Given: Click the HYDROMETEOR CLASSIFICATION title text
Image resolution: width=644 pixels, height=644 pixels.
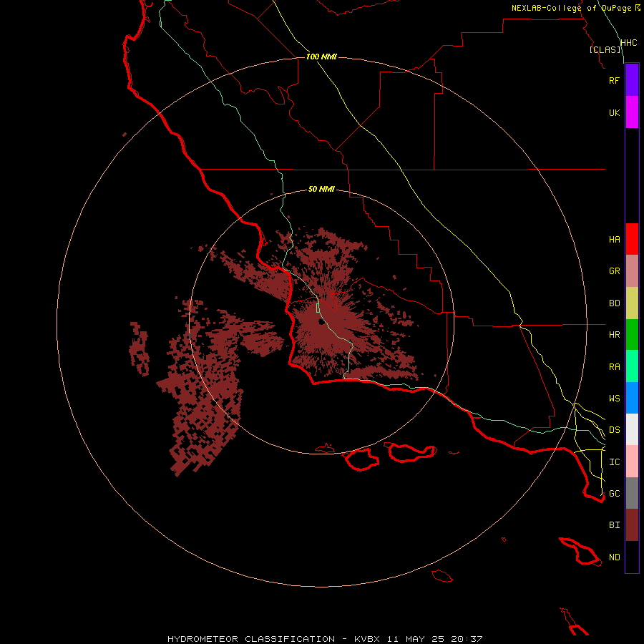Looking at the screenshot, I should pos(251,639).
